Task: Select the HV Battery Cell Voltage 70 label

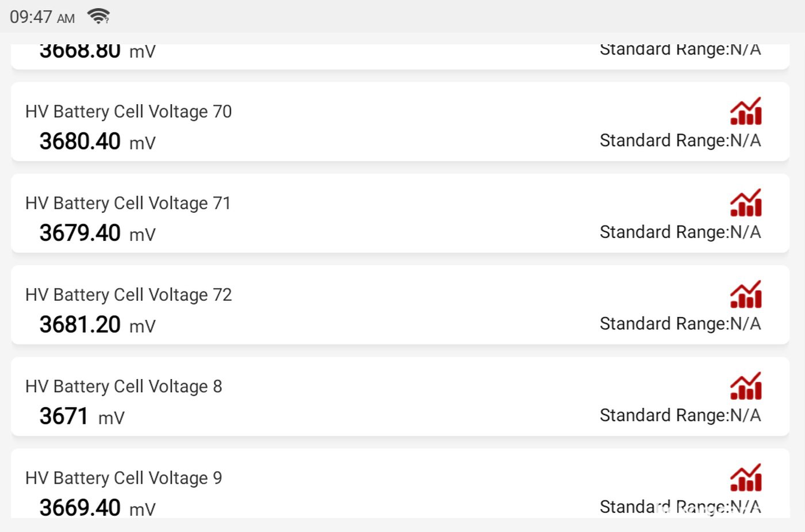Action: (128, 112)
